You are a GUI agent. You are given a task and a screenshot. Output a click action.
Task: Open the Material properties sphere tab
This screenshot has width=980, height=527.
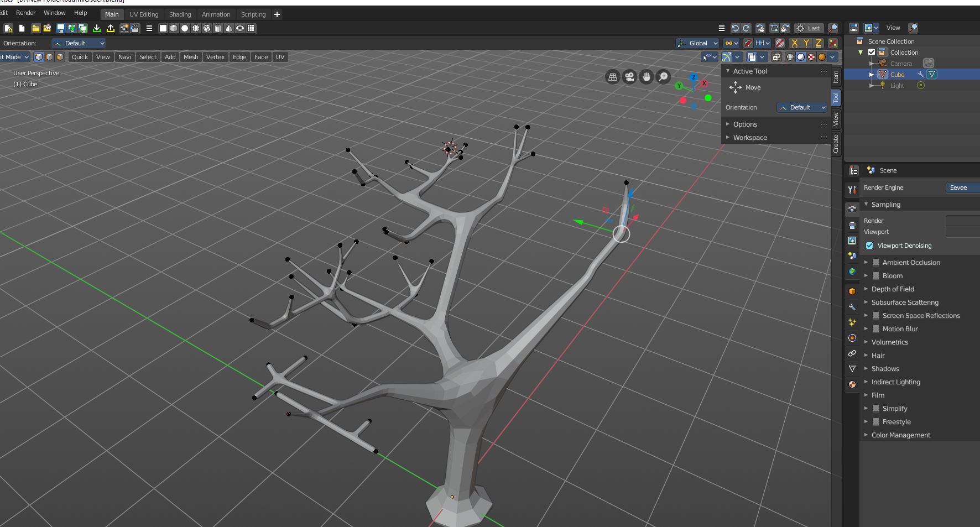[x=852, y=384]
